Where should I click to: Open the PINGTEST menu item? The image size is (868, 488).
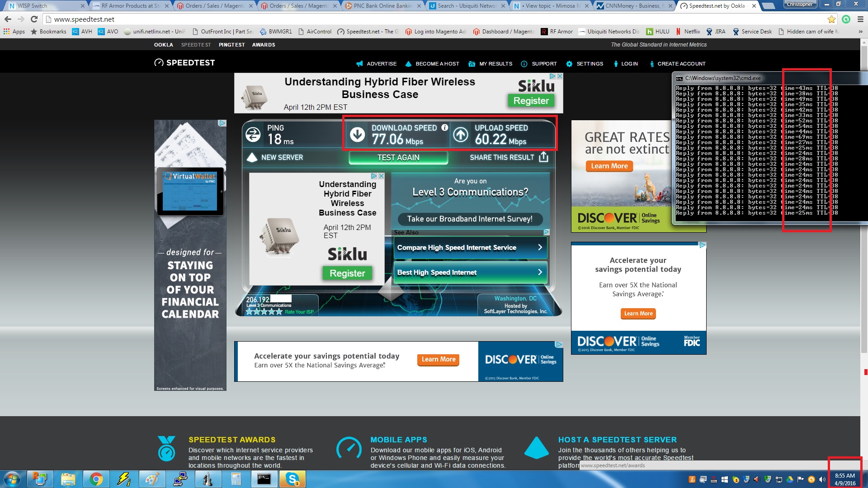coord(231,45)
